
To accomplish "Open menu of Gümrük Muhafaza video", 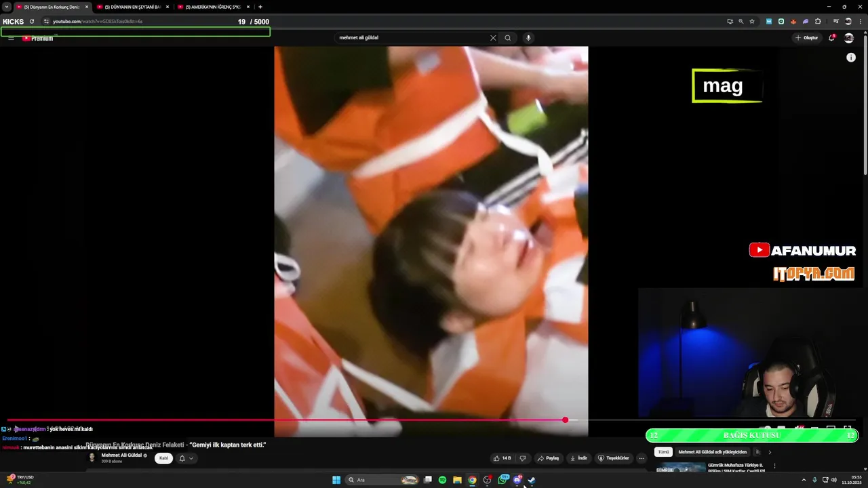I will (774, 466).
